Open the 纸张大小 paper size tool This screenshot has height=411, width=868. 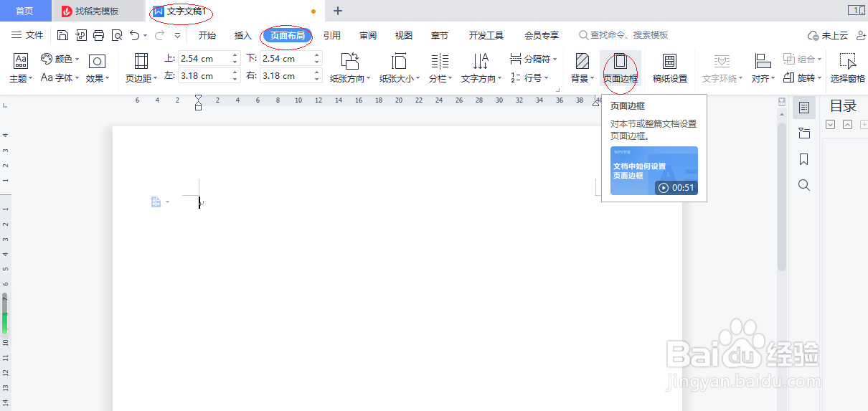[400, 69]
